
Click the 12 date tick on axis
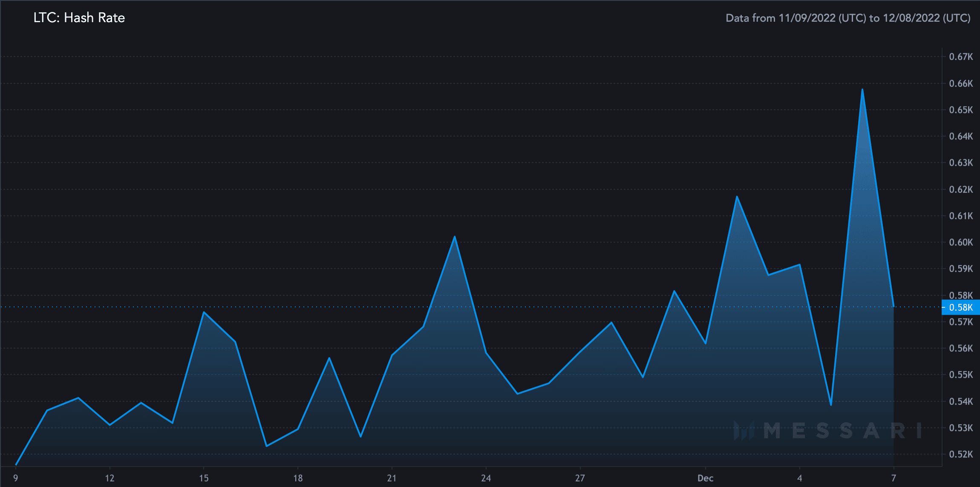click(x=110, y=478)
